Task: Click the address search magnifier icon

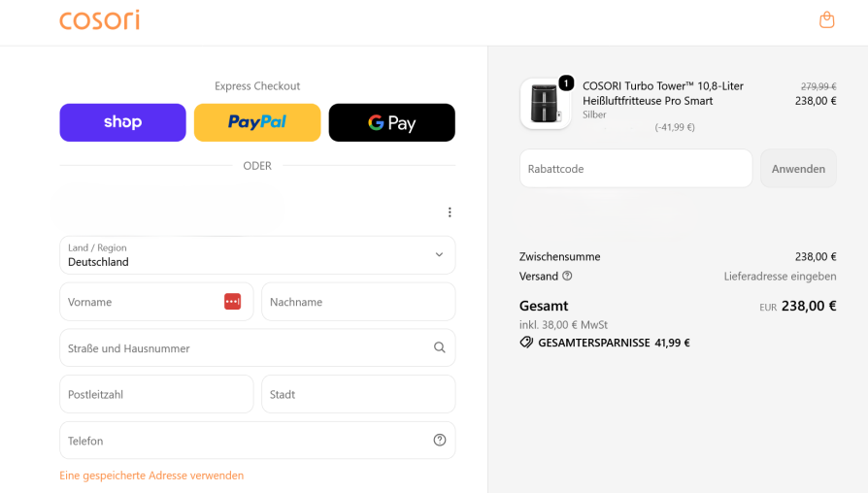Action: [440, 347]
